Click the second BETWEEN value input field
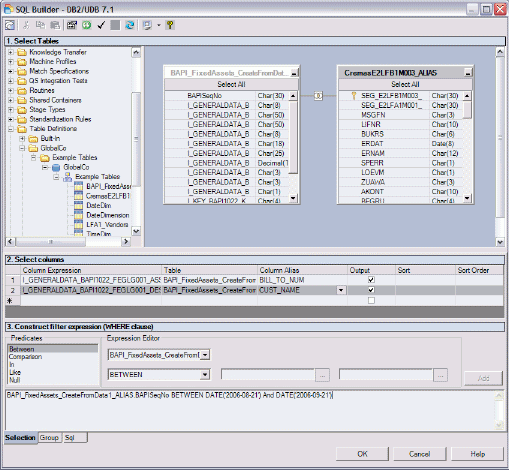 coord(386,374)
